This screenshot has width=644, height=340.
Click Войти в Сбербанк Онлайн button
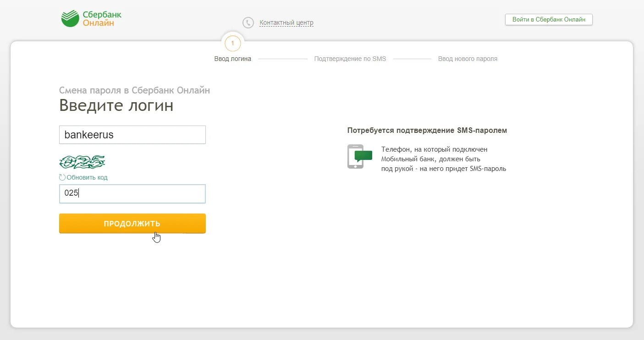pos(549,20)
